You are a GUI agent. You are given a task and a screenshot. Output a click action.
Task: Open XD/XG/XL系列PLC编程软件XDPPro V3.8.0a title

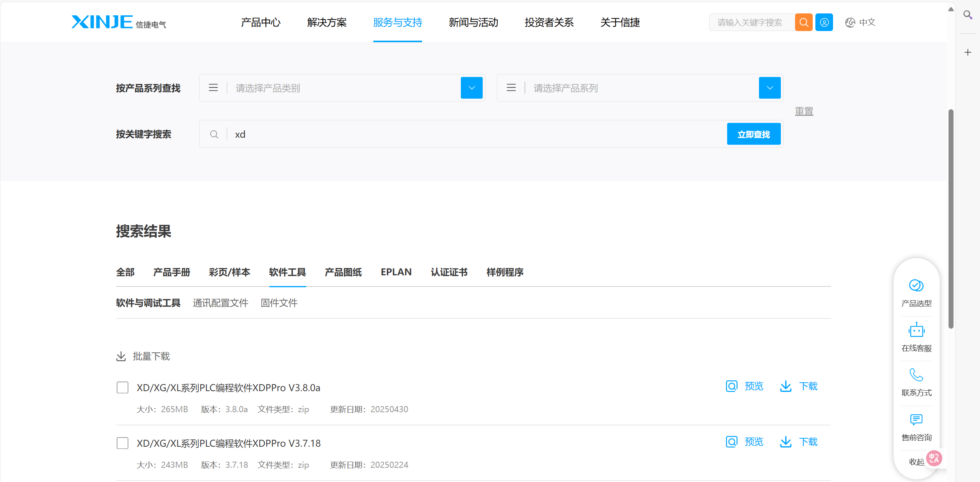point(228,388)
